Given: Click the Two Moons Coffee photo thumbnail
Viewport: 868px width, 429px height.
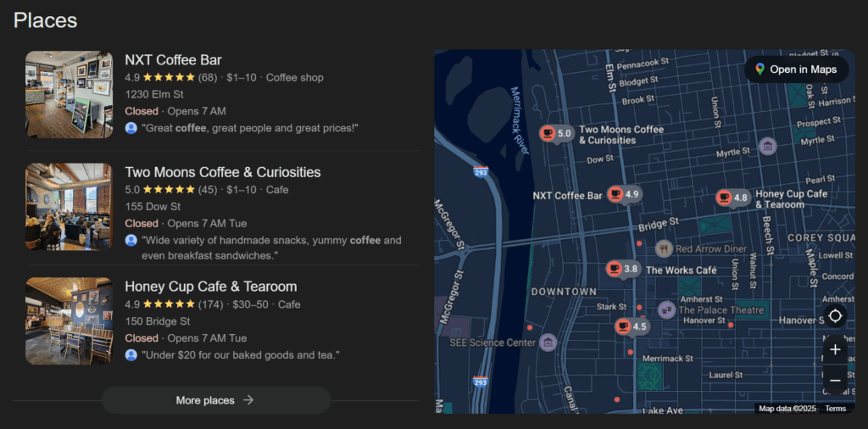Looking at the screenshot, I should click(x=70, y=207).
